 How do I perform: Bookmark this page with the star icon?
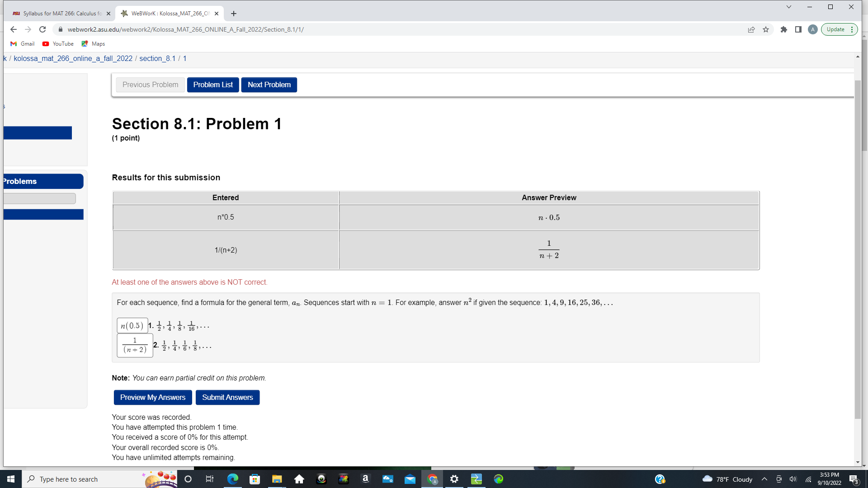click(x=766, y=29)
